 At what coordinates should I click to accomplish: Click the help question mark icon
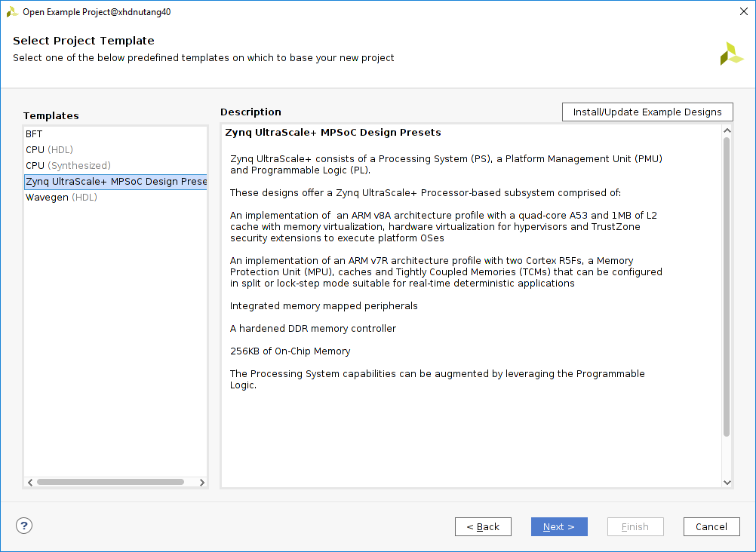click(x=24, y=526)
